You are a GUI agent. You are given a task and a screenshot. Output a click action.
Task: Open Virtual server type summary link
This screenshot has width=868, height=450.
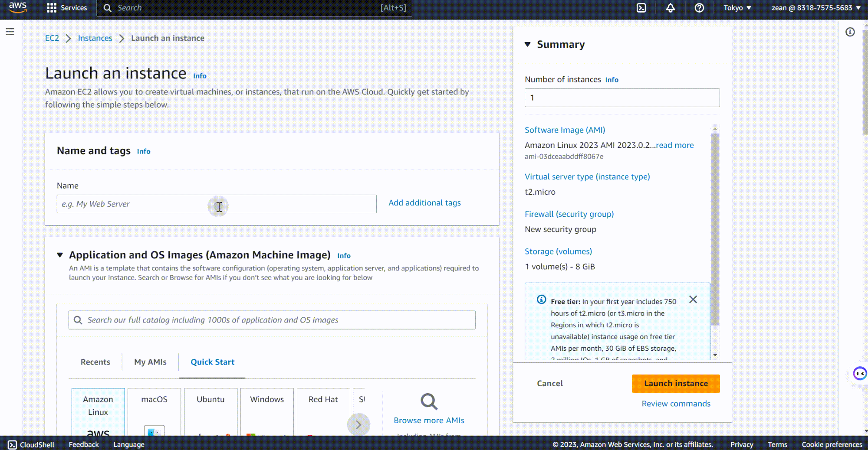587,177
